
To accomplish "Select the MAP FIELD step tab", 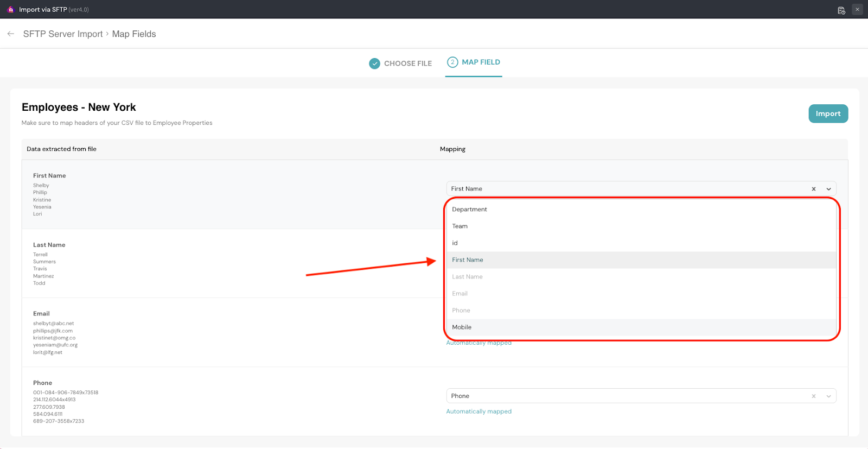I will point(480,62).
